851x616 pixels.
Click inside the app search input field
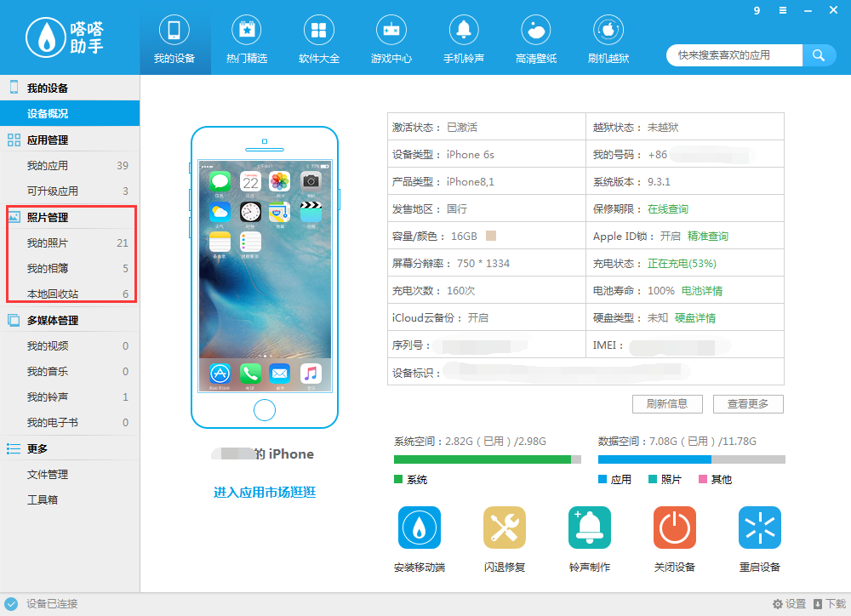(734, 54)
